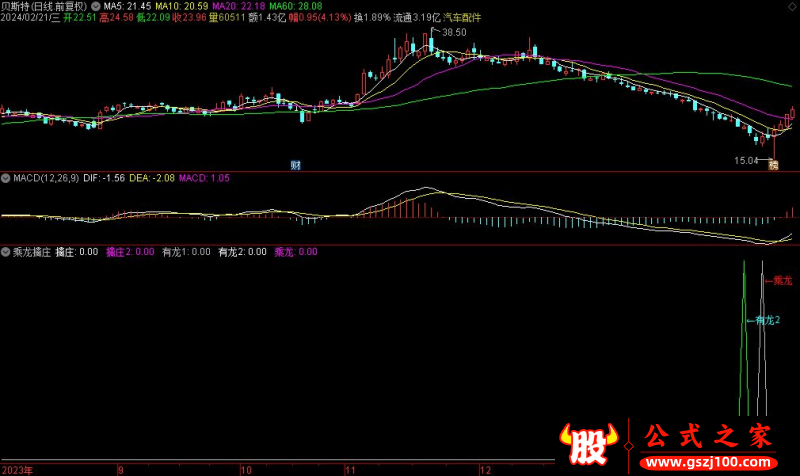The width and height of the screenshot is (800, 476).
Task: Select the MA60 moving average label
Action: pos(292,5)
